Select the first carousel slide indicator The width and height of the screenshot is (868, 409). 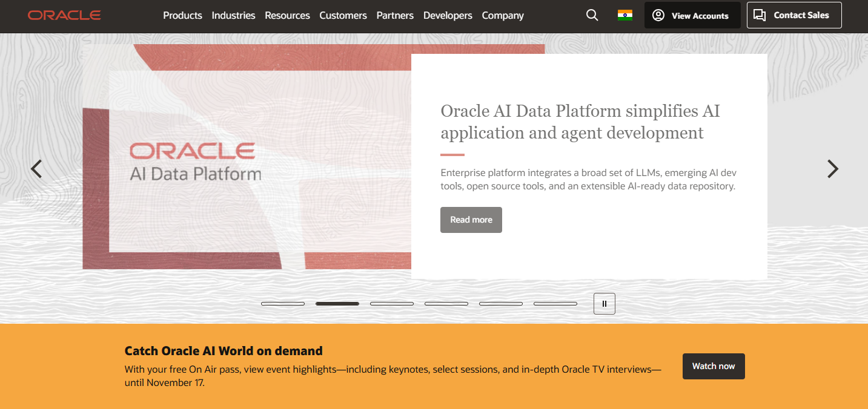[x=283, y=303]
